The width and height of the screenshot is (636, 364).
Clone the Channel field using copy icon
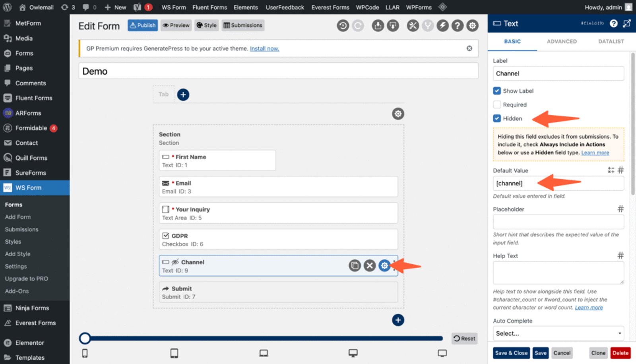[x=355, y=265]
